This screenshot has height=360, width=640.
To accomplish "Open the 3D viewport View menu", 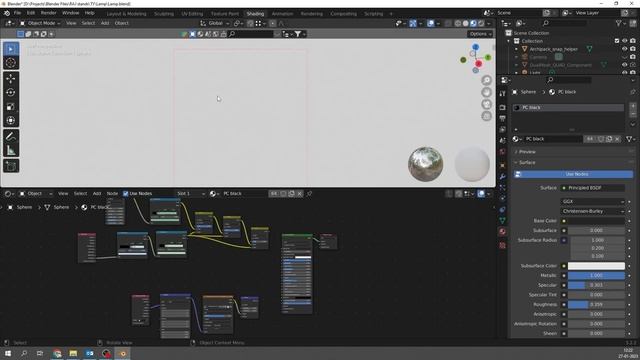I will (x=71, y=23).
